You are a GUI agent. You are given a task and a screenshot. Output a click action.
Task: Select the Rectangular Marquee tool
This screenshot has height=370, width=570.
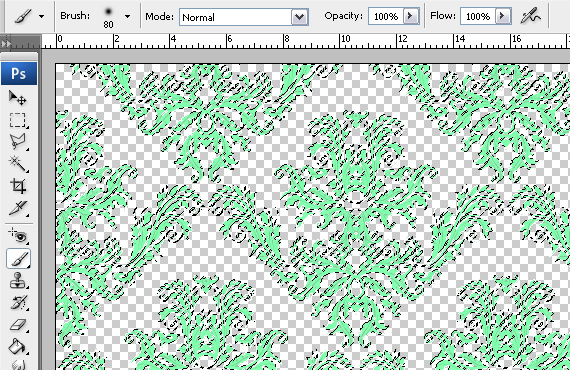coord(17,120)
